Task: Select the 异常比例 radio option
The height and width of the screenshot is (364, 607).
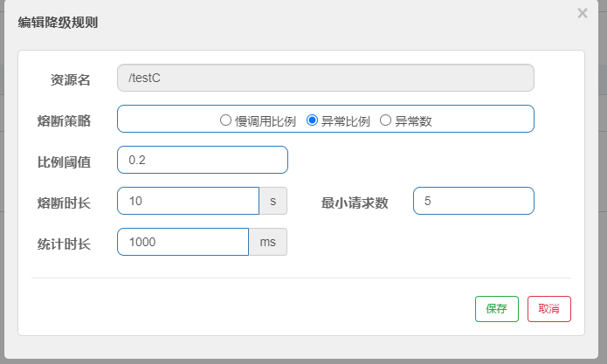Action: tap(312, 120)
